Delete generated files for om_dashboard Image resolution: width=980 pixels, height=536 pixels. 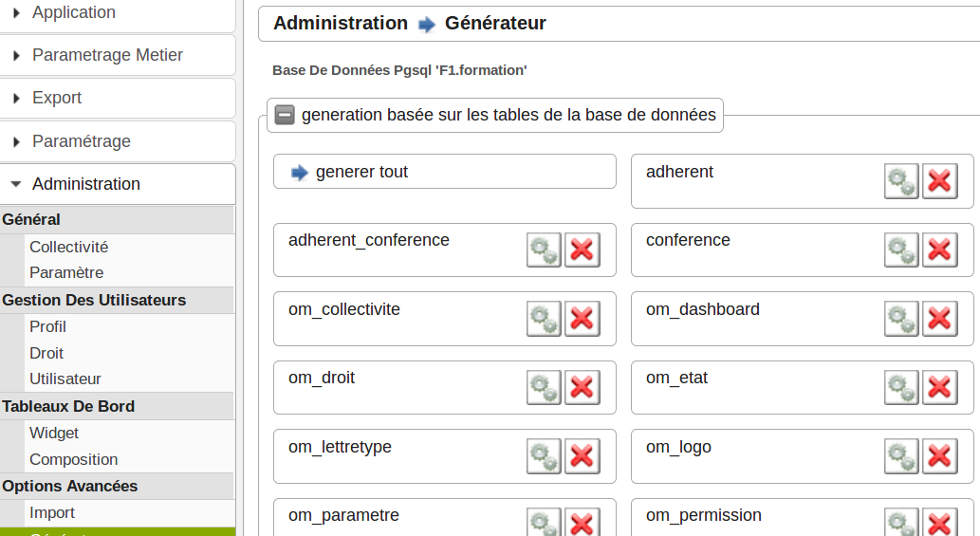[x=939, y=319]
